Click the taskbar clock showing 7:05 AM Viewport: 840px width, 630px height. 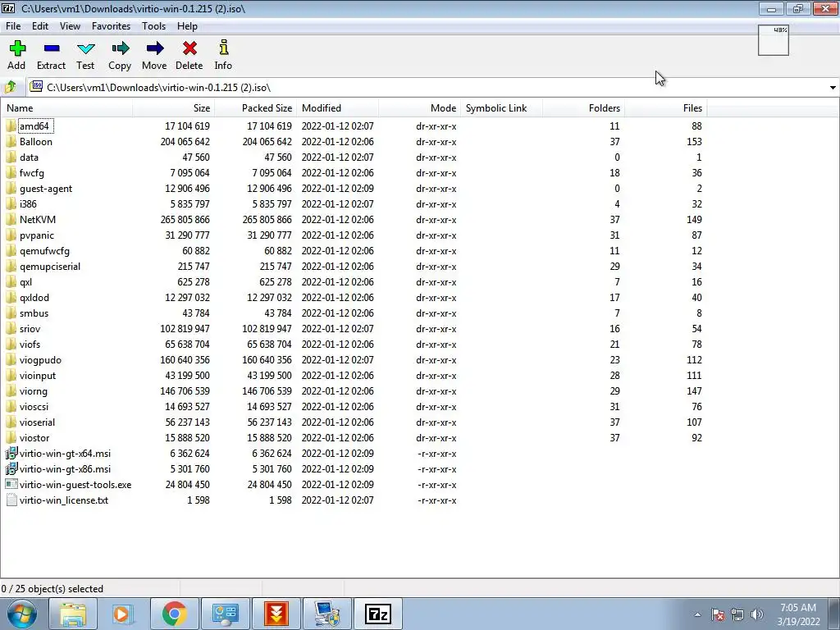[798, 614]
